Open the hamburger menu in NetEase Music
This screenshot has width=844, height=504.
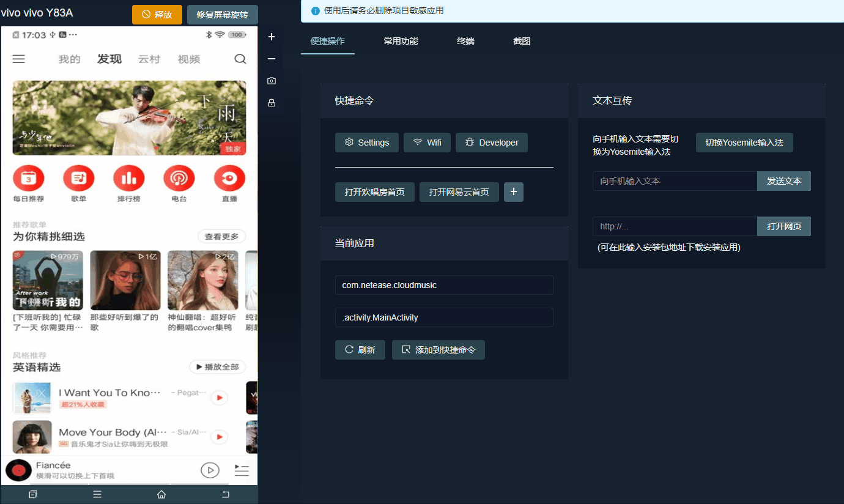click(x=19, y=59)
